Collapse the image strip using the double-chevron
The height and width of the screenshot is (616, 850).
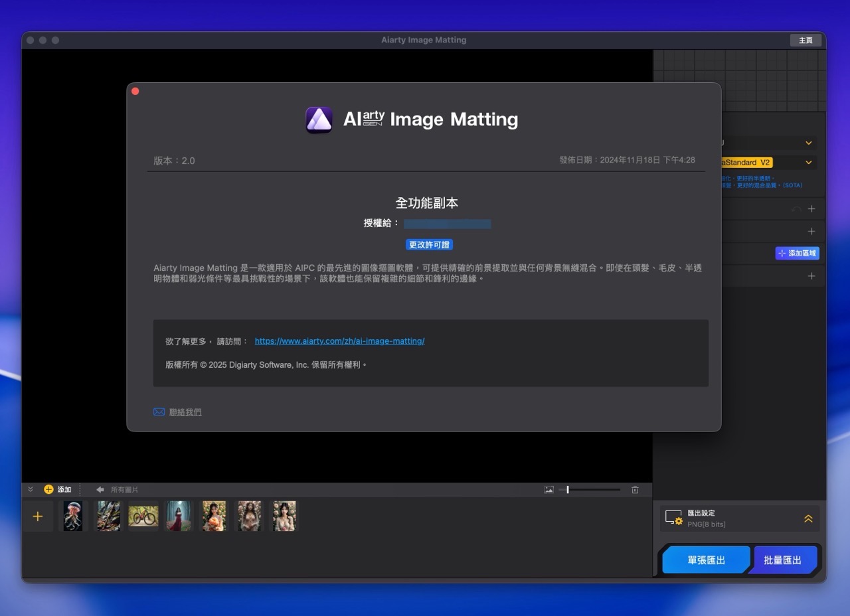click(x=30, y=489)
